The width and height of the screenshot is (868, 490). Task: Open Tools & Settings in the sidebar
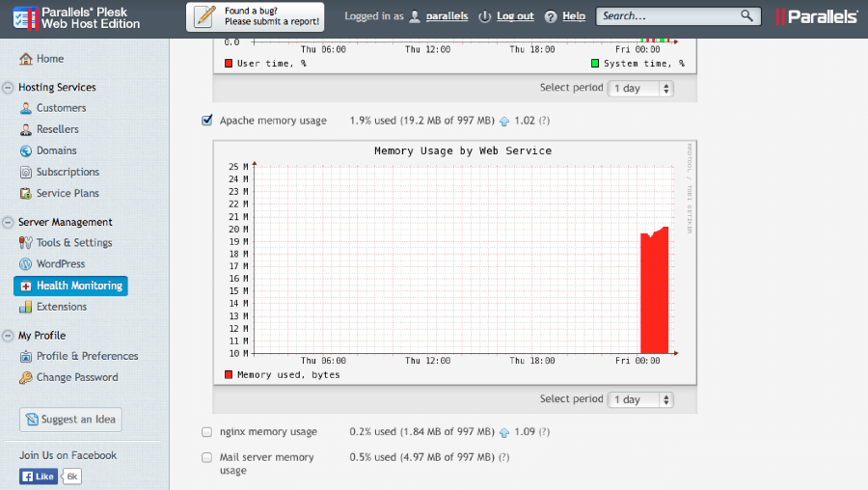pos(74,242)
